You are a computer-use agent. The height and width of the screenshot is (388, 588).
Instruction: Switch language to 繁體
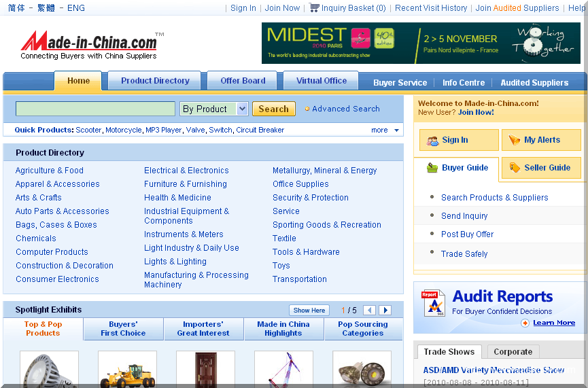coord(46,8)
